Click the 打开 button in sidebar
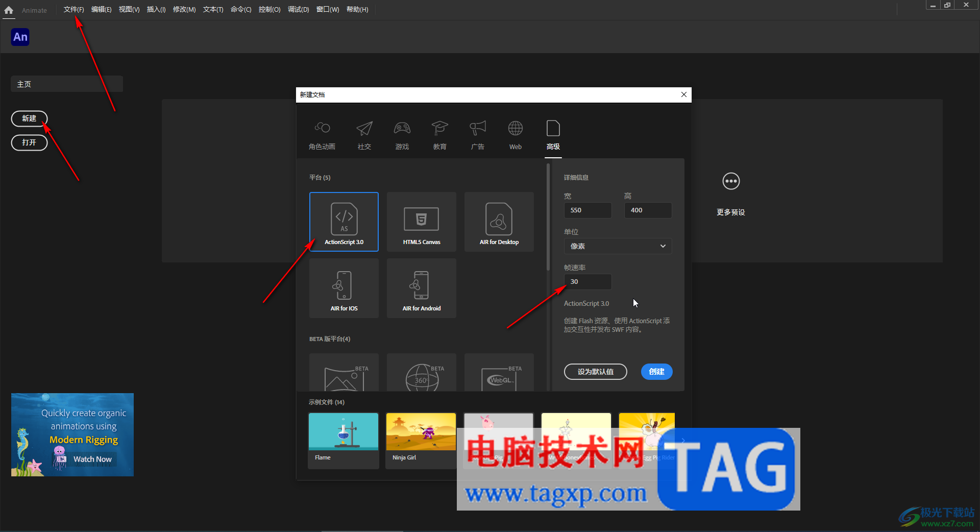The height and width of the screenshot is (532, 980). coord(29,142)
